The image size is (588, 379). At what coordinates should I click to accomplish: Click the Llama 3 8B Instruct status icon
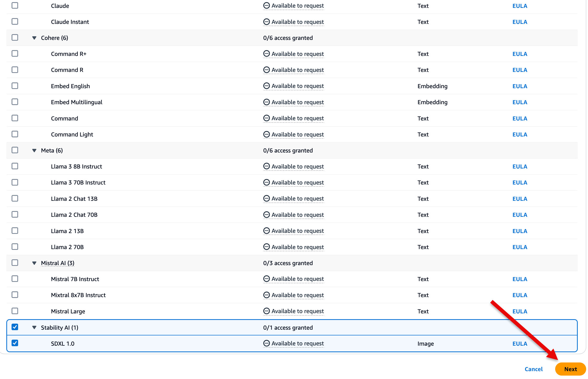(x=266, y=166)
